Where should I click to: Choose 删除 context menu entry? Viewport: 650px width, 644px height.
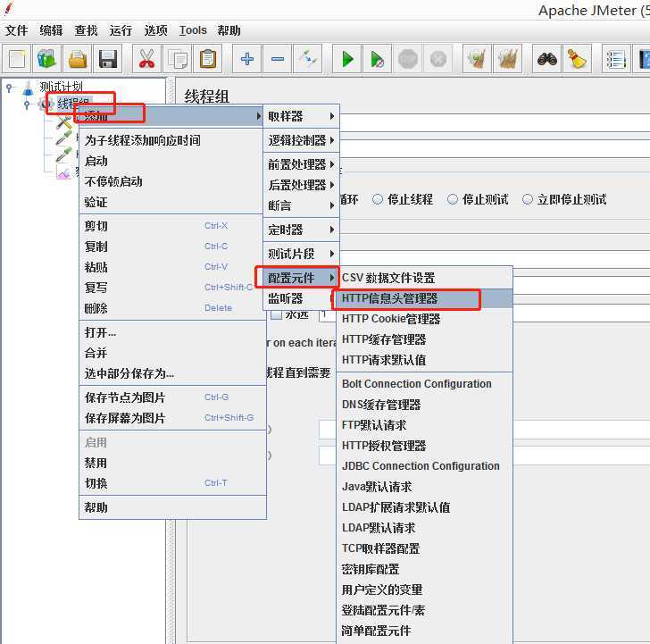(x=172, y=308)
